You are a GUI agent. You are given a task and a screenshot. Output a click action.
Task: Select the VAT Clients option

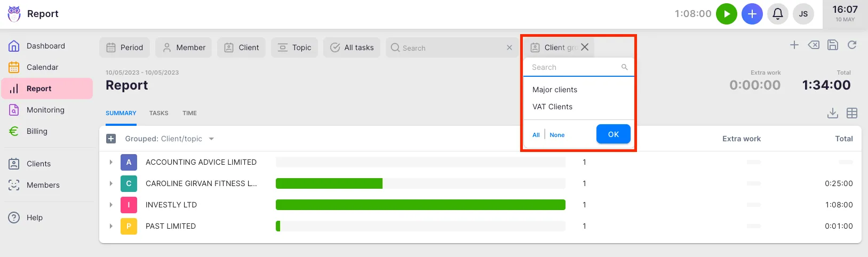tap(552, 107)
